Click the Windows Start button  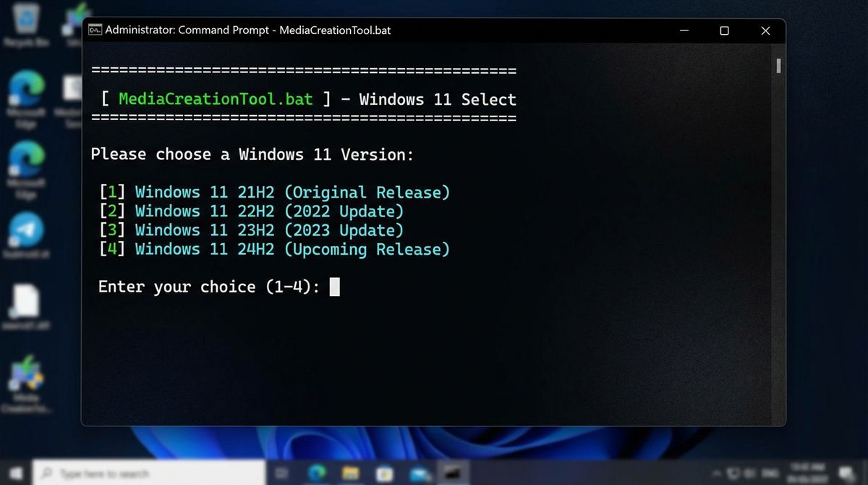(15, 473)
